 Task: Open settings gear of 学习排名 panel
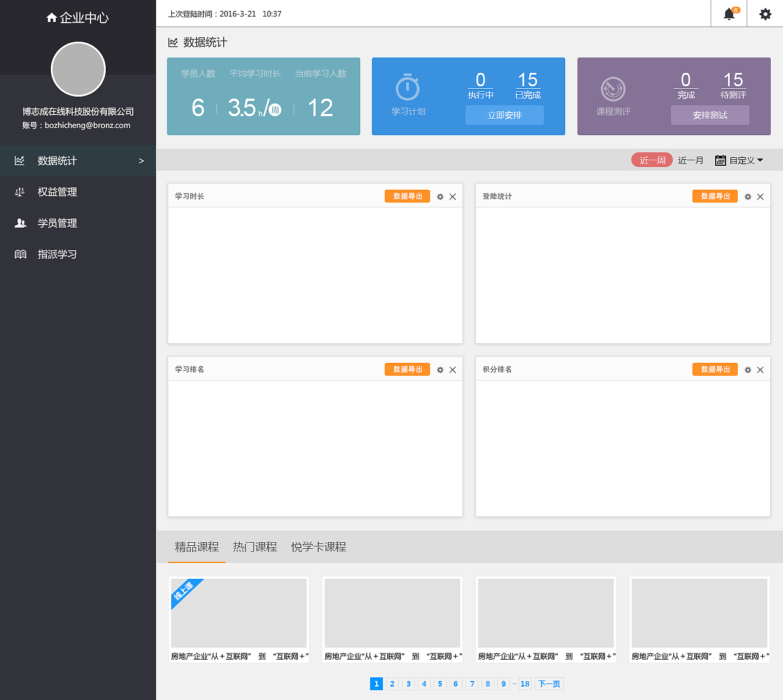(440, 370)
